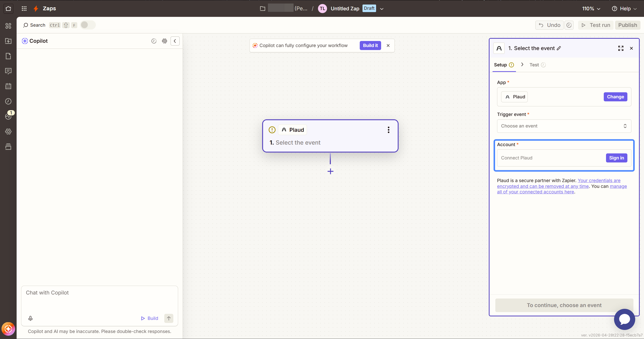The image size is (644, 339).
Task: Open the history clock icon in sidebar
Action: 8,101
